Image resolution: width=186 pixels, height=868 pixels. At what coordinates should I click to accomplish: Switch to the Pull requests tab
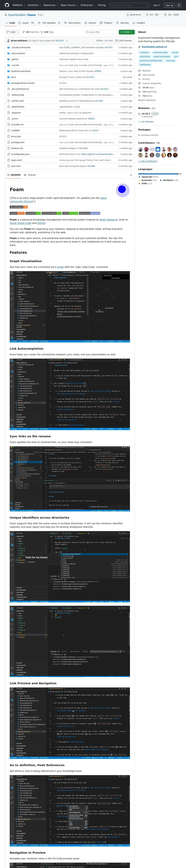click(50, 23)
